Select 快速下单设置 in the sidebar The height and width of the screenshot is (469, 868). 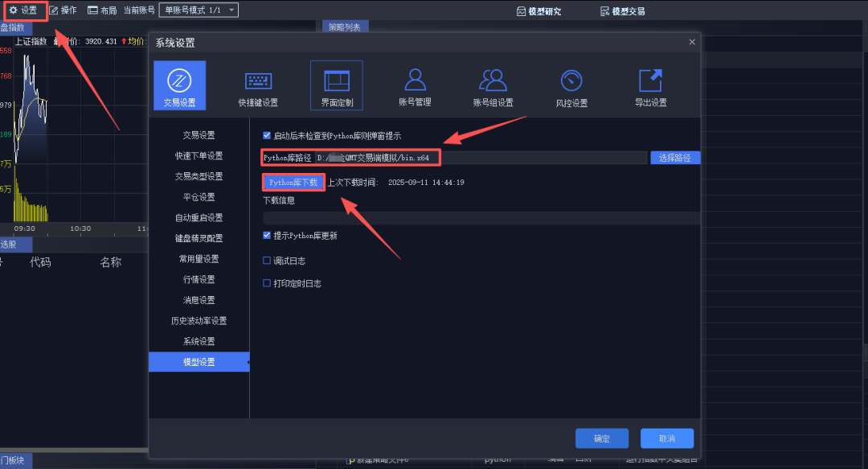(199, 155)
